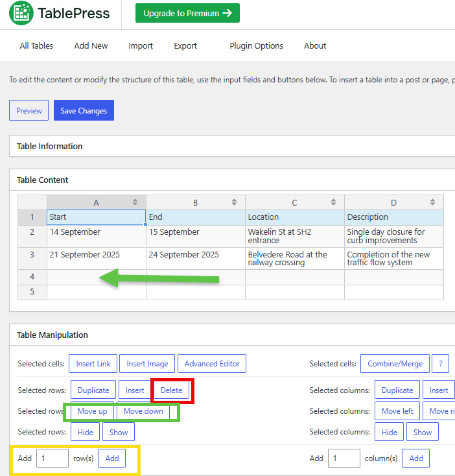Screen dimensions: 455x476
Task: Focus the add rows number field
Action: [x=52, y=458]
